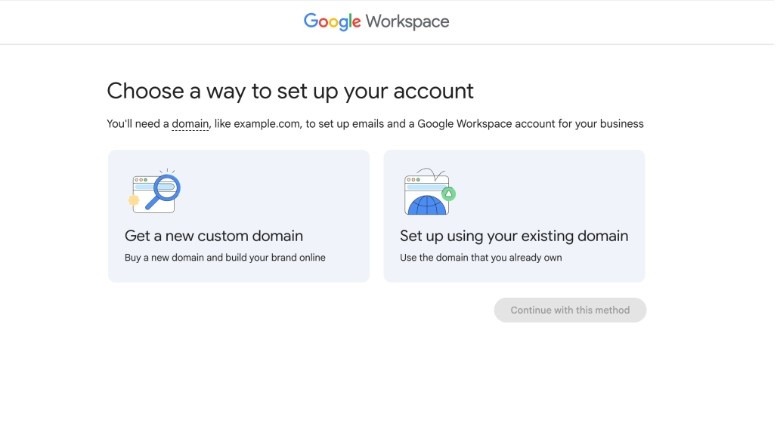Click 'Continue with this method' button
782x446 pixels.
coord(570,310)
